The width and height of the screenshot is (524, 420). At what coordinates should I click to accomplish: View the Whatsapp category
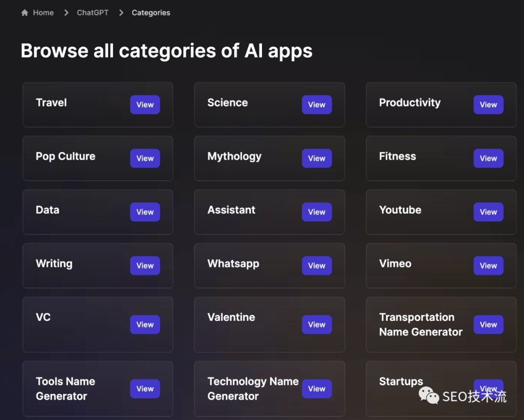(317, 265)
